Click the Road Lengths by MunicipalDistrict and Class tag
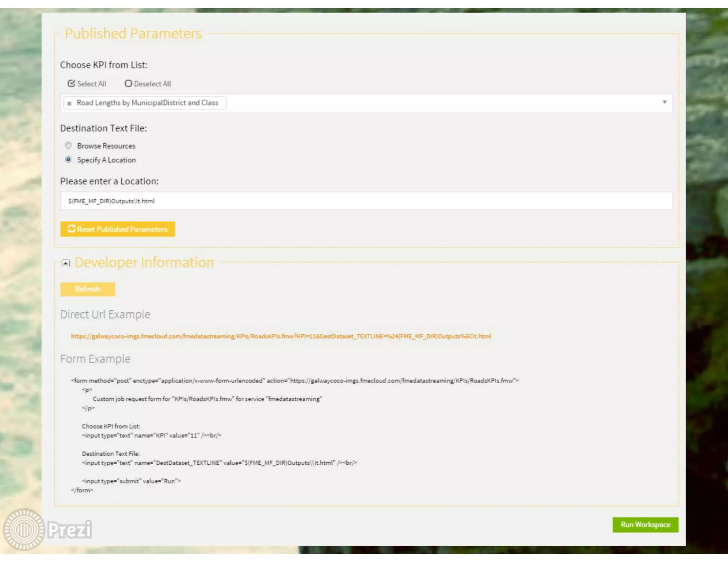This screenshot has width=728, height=562. coord(147,103)
